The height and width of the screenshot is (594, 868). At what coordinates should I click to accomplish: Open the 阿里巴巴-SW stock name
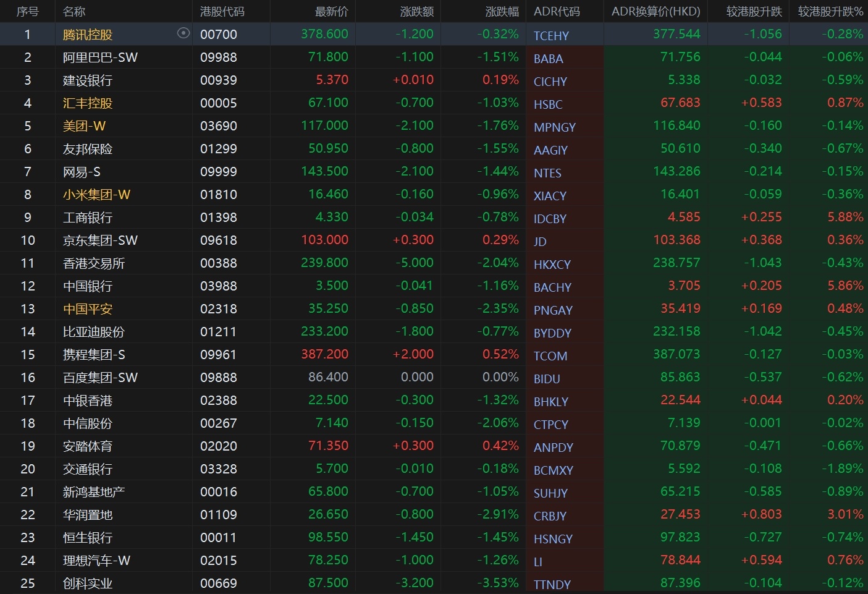pyautogui.click(x=100, y=57)
